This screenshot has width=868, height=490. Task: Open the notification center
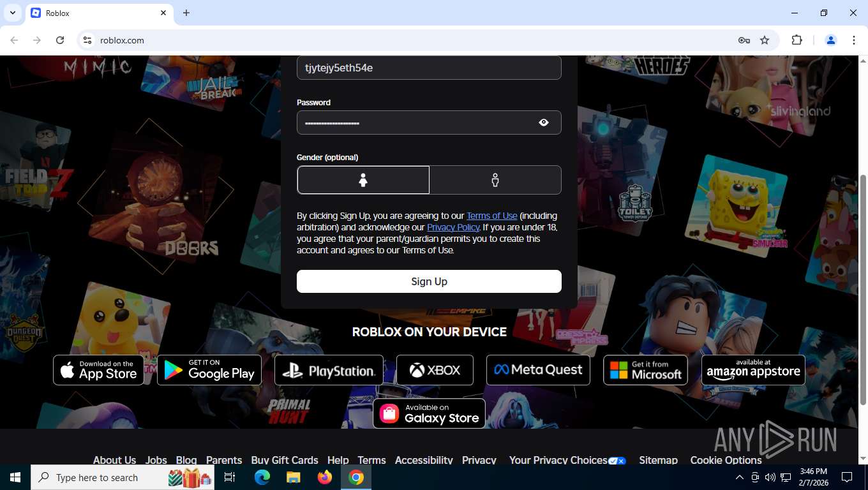click(x=847, y=477)
